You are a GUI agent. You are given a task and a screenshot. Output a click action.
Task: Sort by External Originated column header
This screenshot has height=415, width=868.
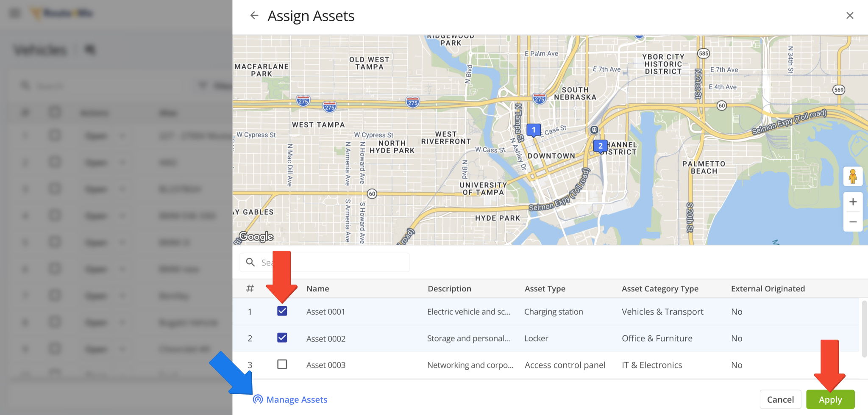768,289
